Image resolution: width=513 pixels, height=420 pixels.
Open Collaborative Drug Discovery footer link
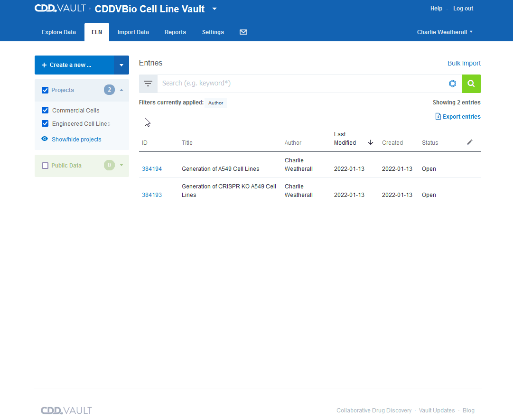374,410
